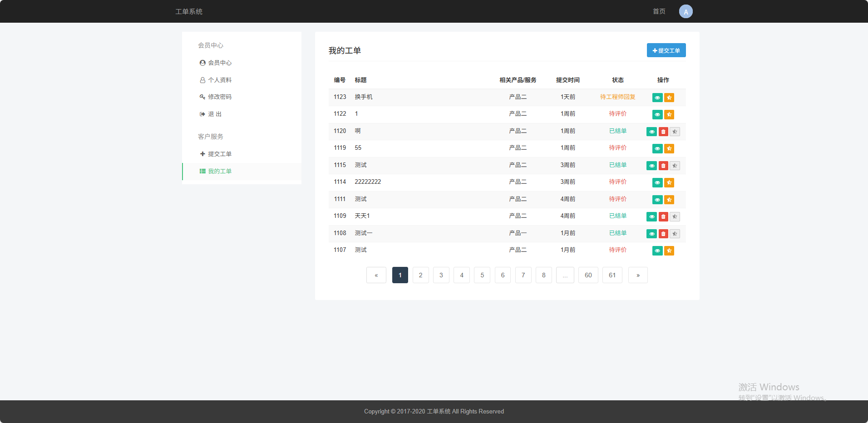The width and height of the screenshot is (868, 423).
Task: Click the orange star for ticket 1122
Action: pos(669,114)
